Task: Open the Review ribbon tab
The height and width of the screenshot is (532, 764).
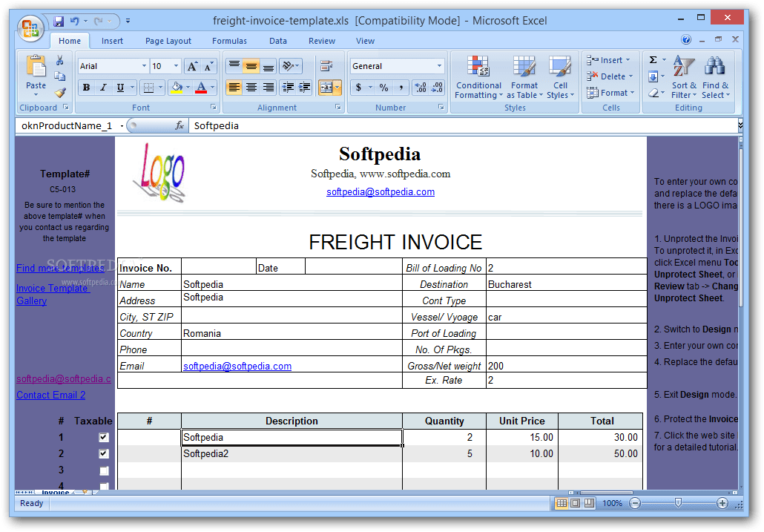Action: [321, 41]
